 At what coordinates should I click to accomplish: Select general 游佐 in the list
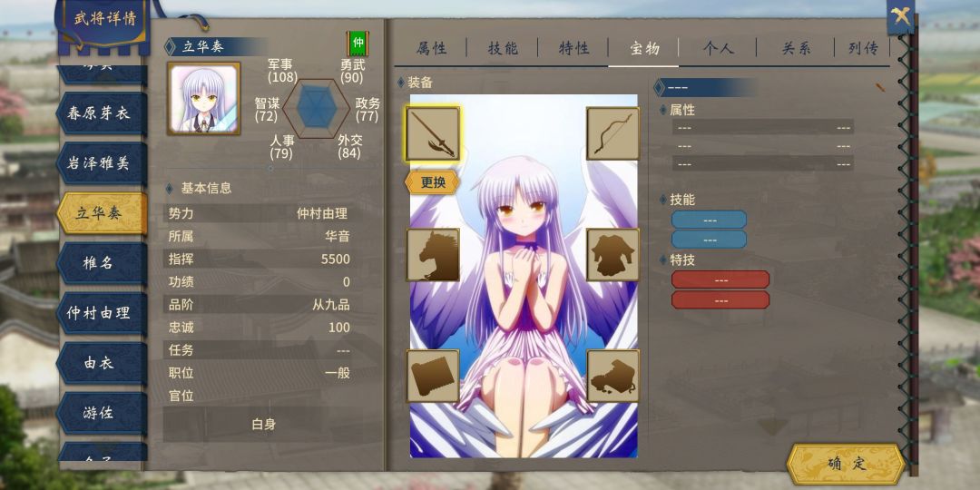point(102,413)
